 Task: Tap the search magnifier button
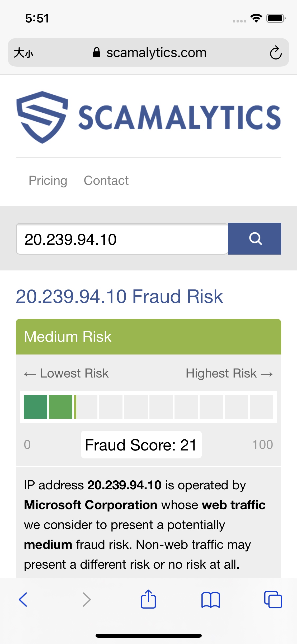tap(254, 239)
